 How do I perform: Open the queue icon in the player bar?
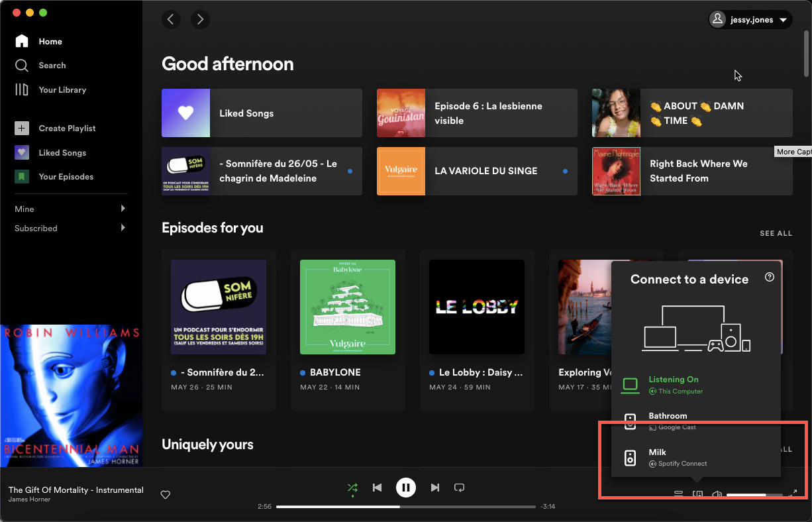[x=678, y=494]
